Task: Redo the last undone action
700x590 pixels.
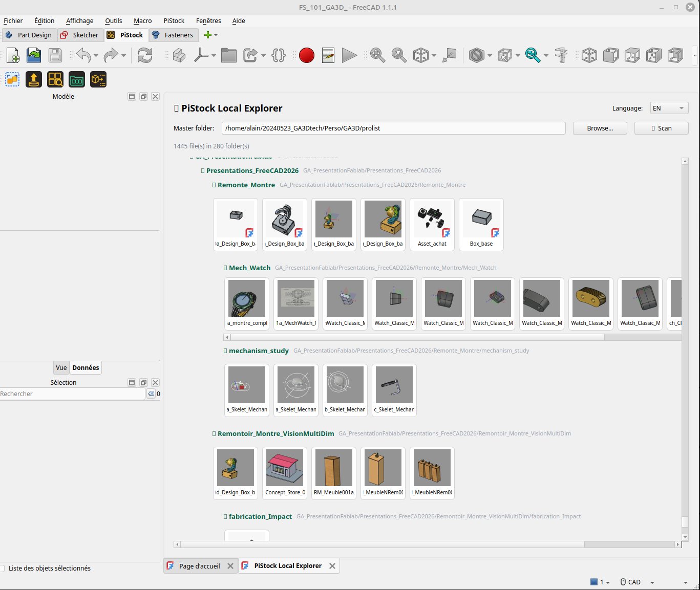Action: click(x=111, y=55)
